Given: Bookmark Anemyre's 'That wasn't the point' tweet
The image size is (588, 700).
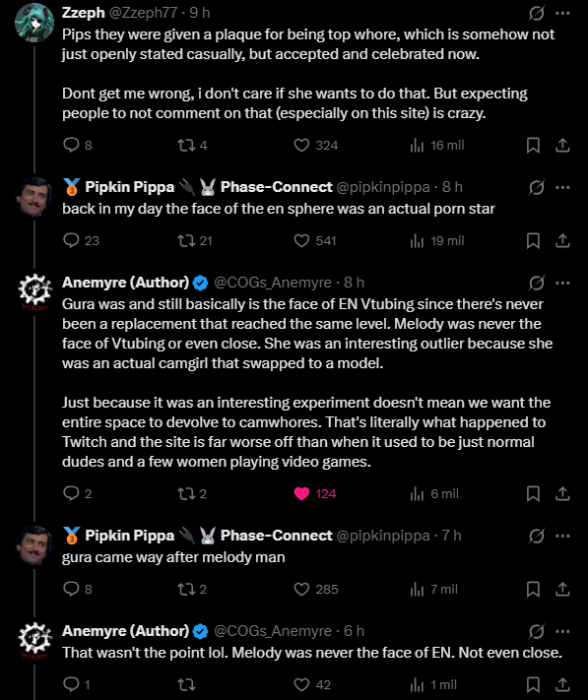Looking at the screenshot, I should click(533, 684).
